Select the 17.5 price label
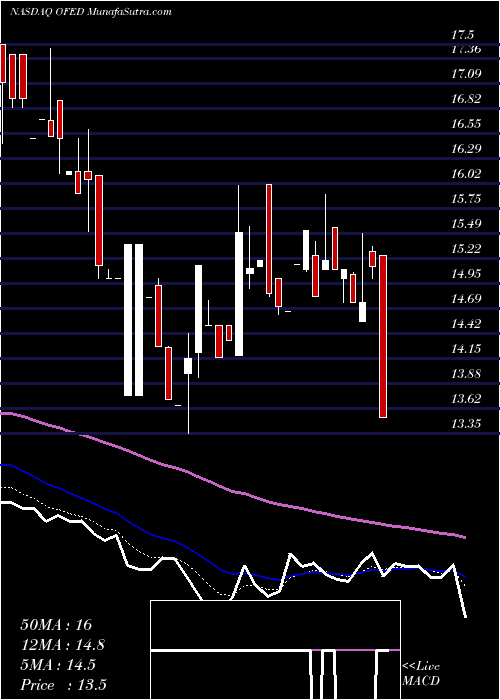Viewport: 500px width, 700px height. click(462, 35)
